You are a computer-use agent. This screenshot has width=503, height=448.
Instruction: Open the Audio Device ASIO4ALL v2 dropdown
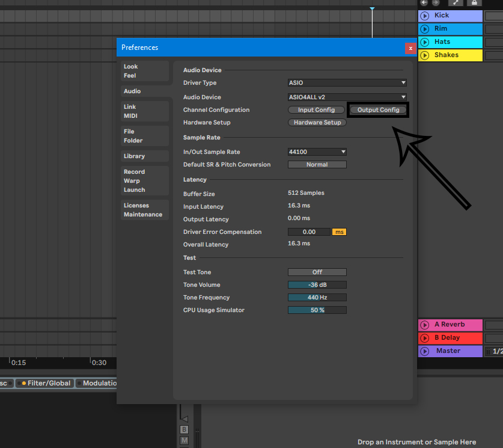coord(347,97)
